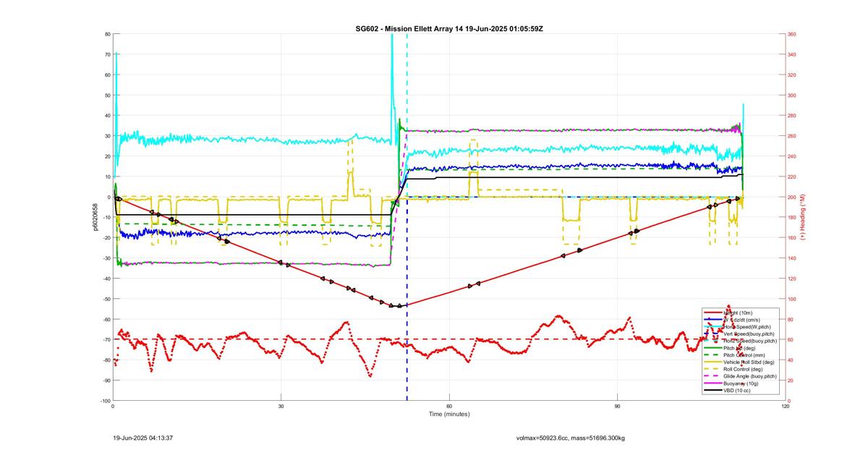The image size is (868, 450).
Task: Click the '180' tick on the heading axis
Action: pos(792,218)
